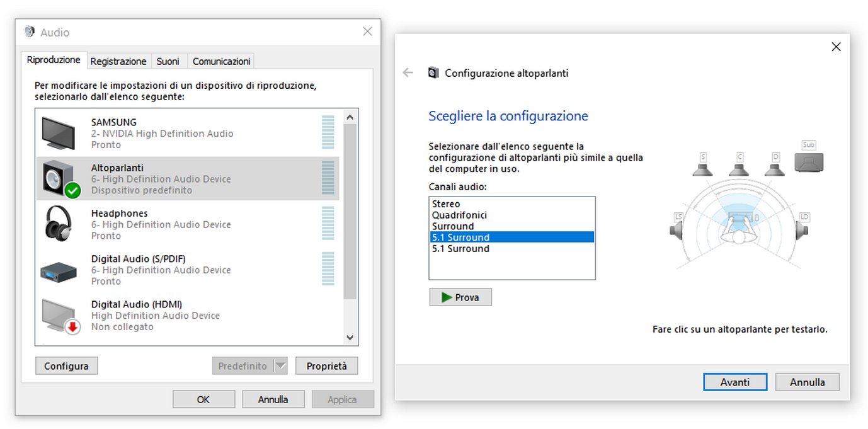Click the Digital Audio (HDMI) icon
The height and width of the screenshot is (429, 868).
click(x=60, y=316)
